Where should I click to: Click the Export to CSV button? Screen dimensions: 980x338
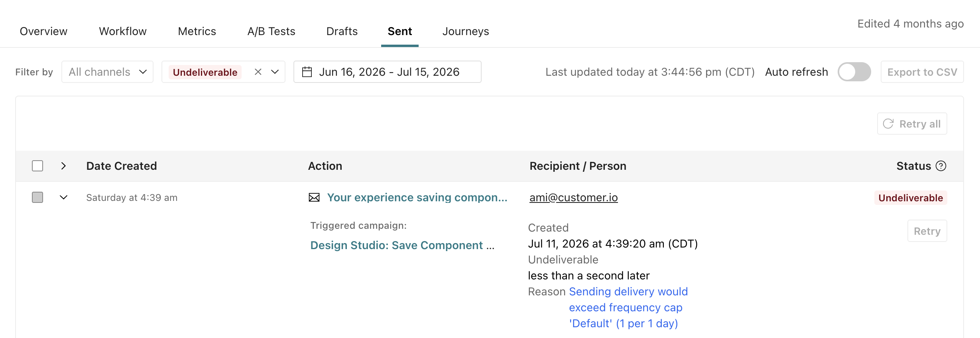(922, 72)
